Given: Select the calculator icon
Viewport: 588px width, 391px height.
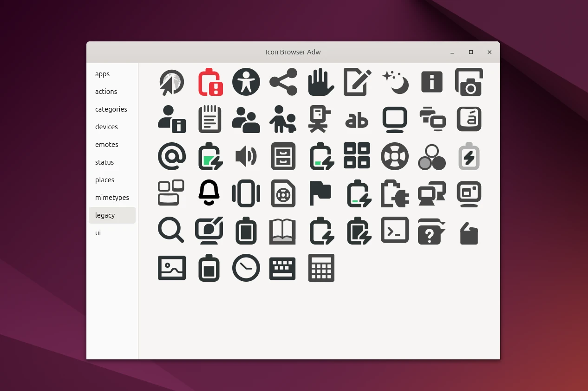Looking at the screenshot, I should [320, 268].
